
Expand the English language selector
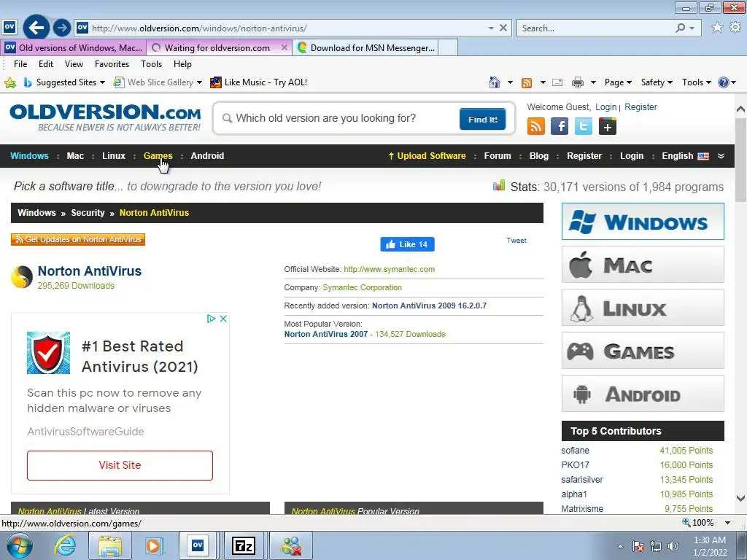pos(685,156)
